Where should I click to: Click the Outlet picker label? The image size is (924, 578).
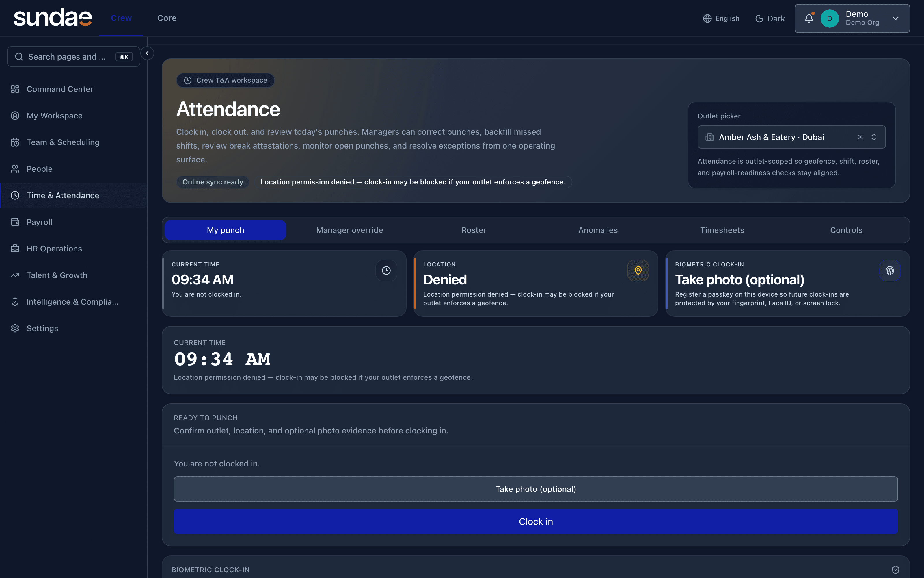pyautogui.click(x=719, y=116)
